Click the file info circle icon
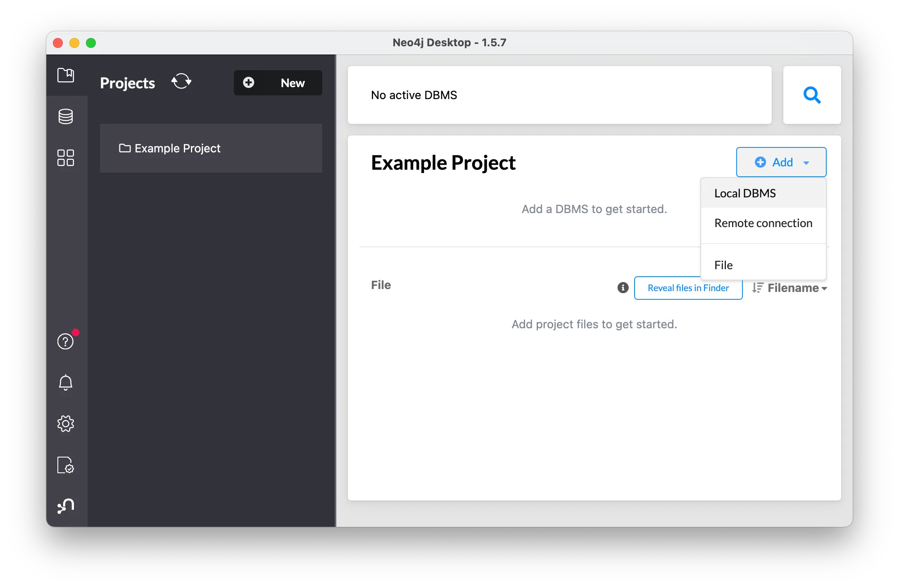The width and height of the screenshot is (899, 588). 623,287
